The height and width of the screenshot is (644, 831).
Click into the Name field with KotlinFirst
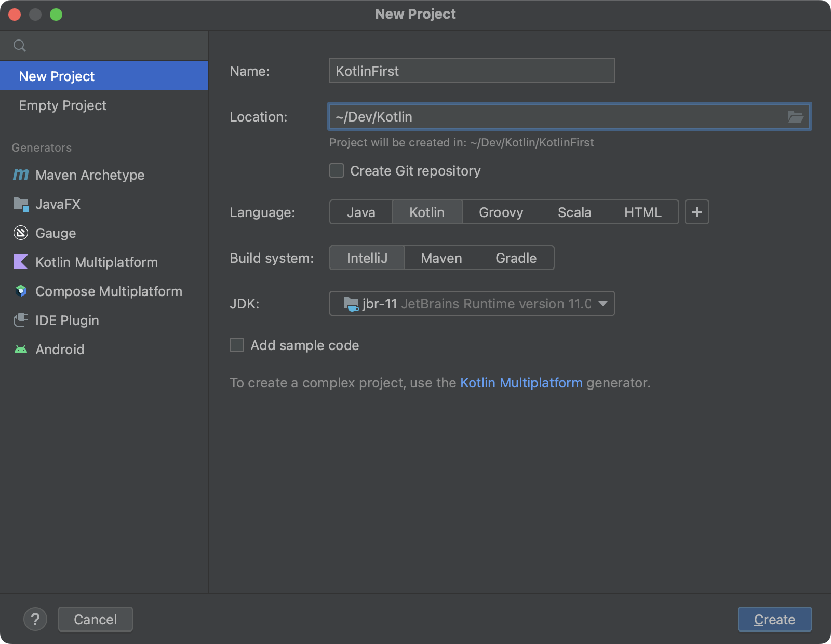472,71
